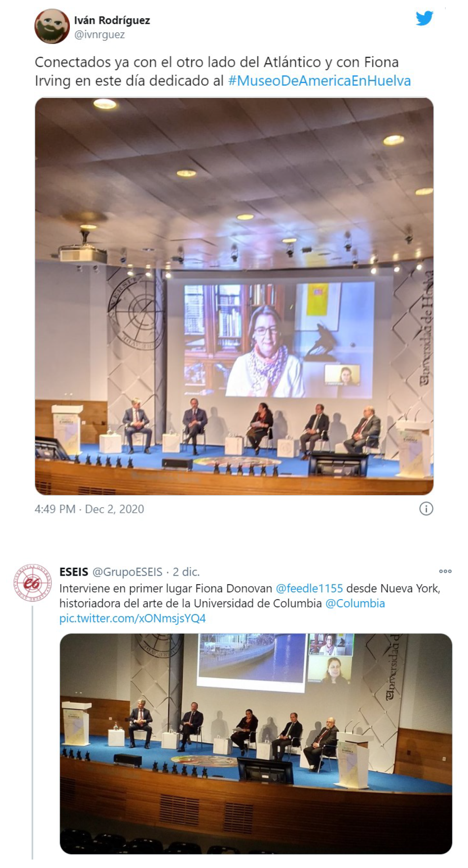This screenshot has width=468, height=868.
Task: Expand the three-dot more options on ESEIS tweet
Action: (x=445, y=571)
